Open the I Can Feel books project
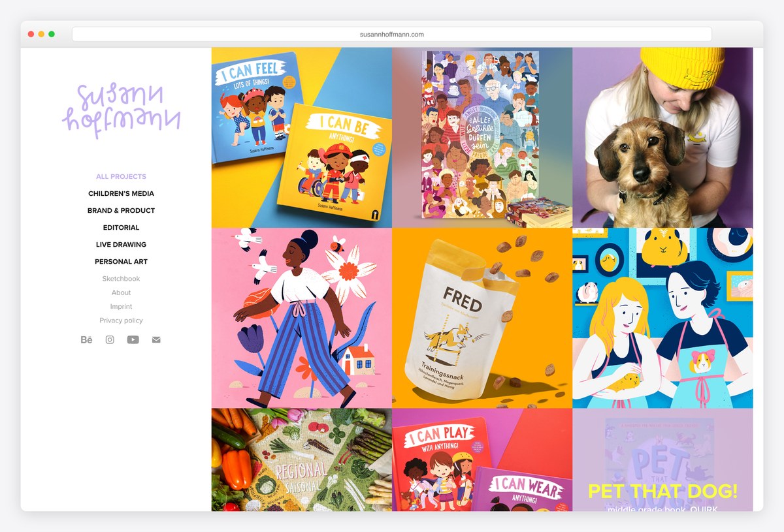The width and height of the screenshot is (784, 532). coord(302,138)
